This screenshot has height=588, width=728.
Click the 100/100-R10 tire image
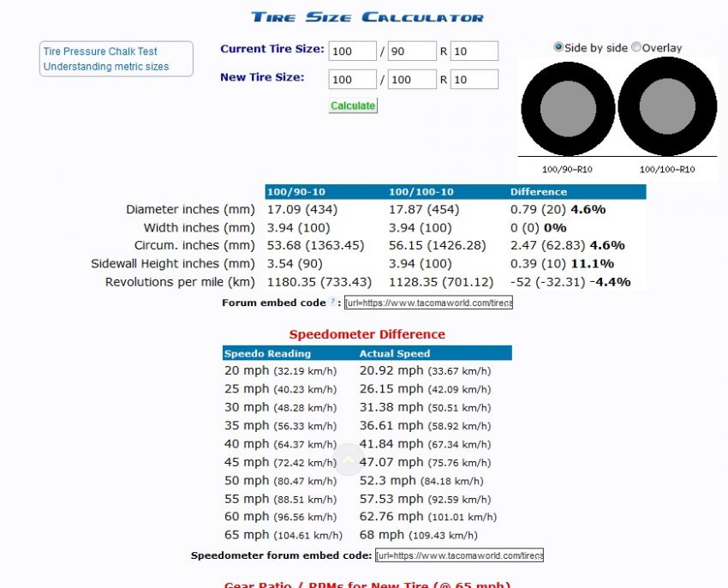[x=667, y=106]
